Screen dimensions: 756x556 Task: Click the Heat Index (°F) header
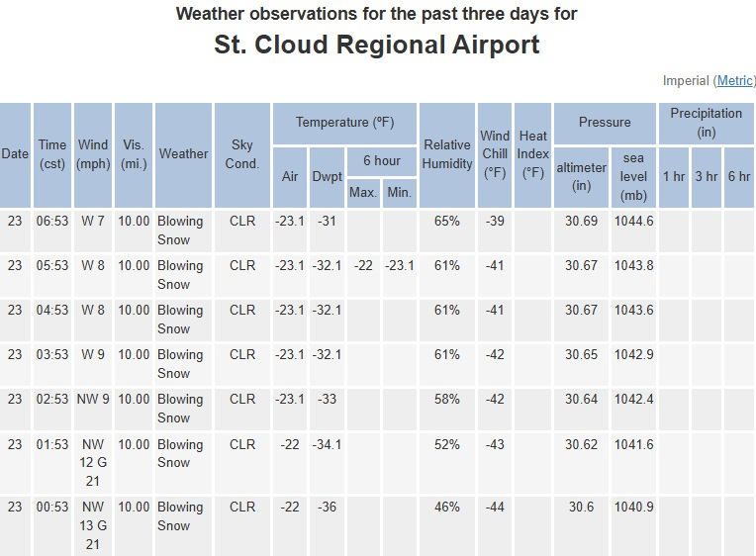(533, 154)
